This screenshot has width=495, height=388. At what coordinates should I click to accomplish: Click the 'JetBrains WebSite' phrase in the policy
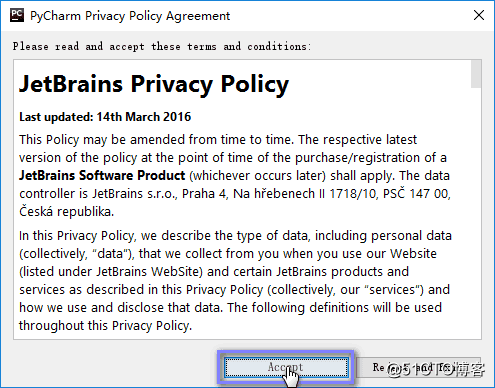tap(148, 272)
